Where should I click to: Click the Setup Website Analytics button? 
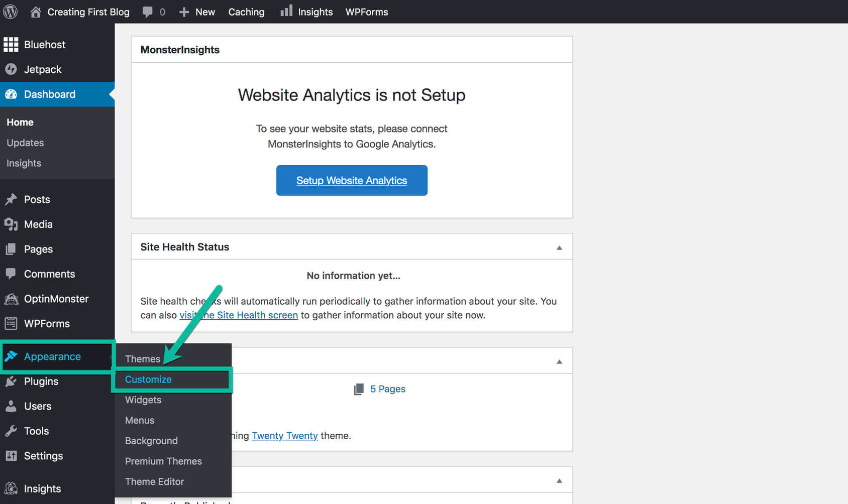[351, 180]
